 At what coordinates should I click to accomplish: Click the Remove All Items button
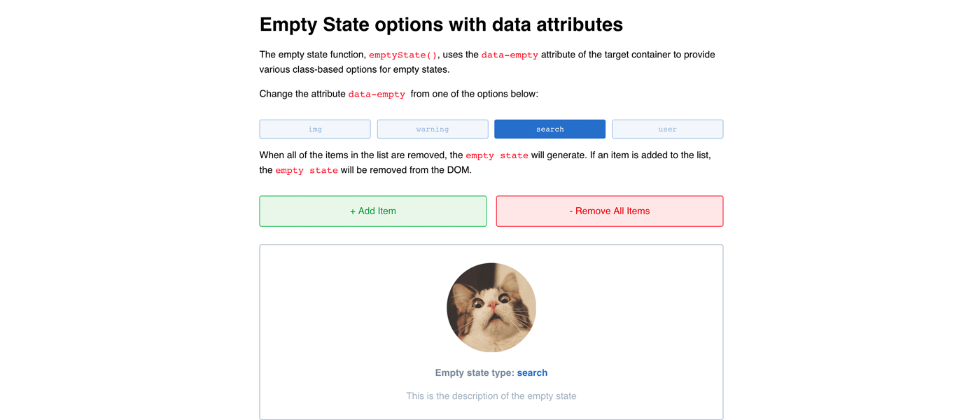point(610,211)
